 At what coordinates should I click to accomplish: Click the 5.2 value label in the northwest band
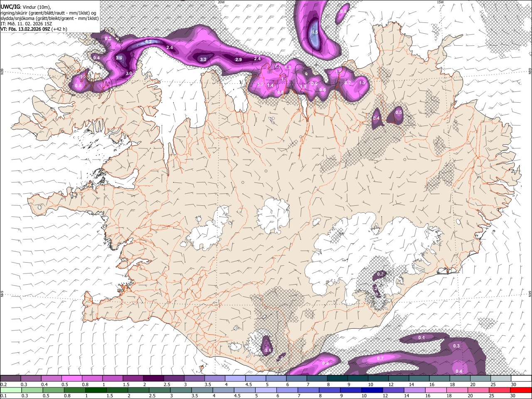tap(149, 42)
